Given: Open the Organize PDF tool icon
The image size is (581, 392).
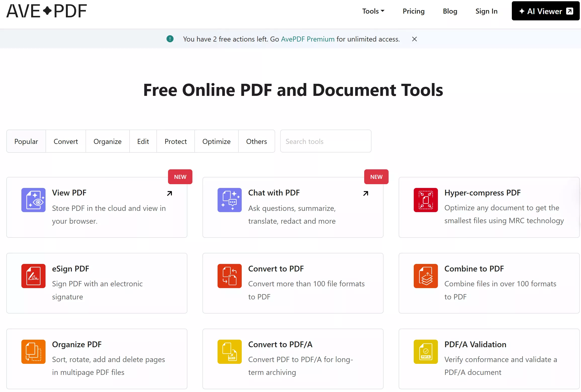Looking at the screenshot, I should click(33, 352).
